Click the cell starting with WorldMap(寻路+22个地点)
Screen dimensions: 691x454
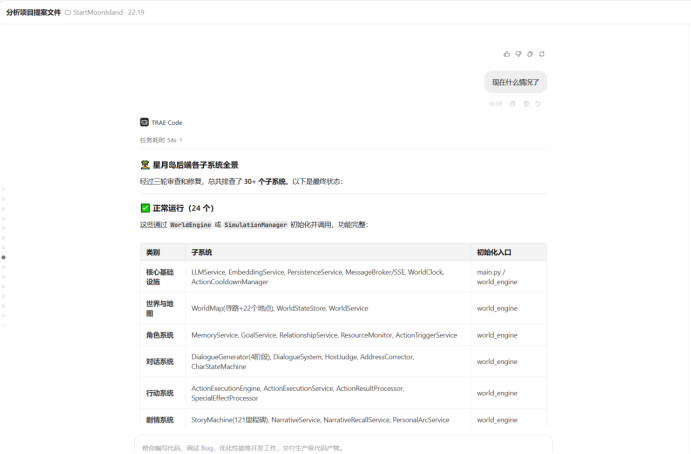327,308
